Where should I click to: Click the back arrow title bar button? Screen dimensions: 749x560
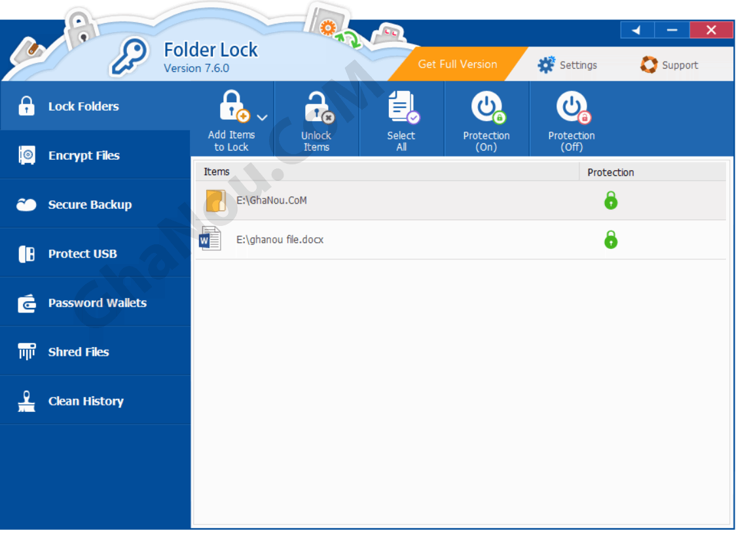click(637, 30)
